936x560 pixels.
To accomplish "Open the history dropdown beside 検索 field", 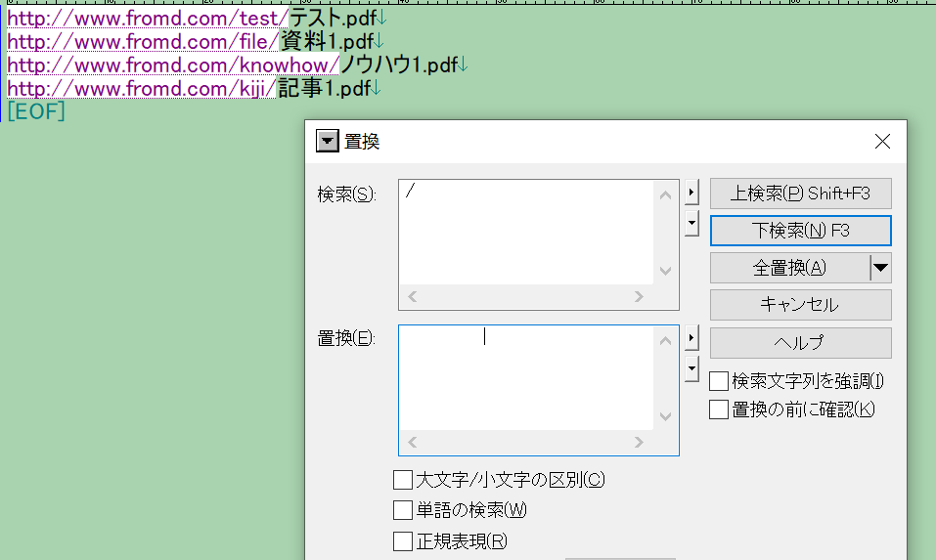I will pos(691,224).
